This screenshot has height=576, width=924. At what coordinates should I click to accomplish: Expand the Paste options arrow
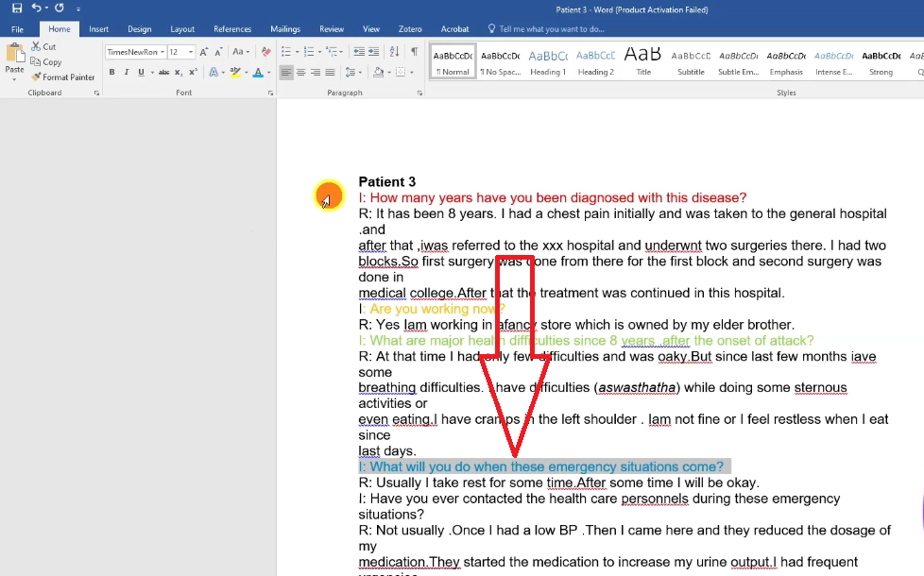(15, 77)
